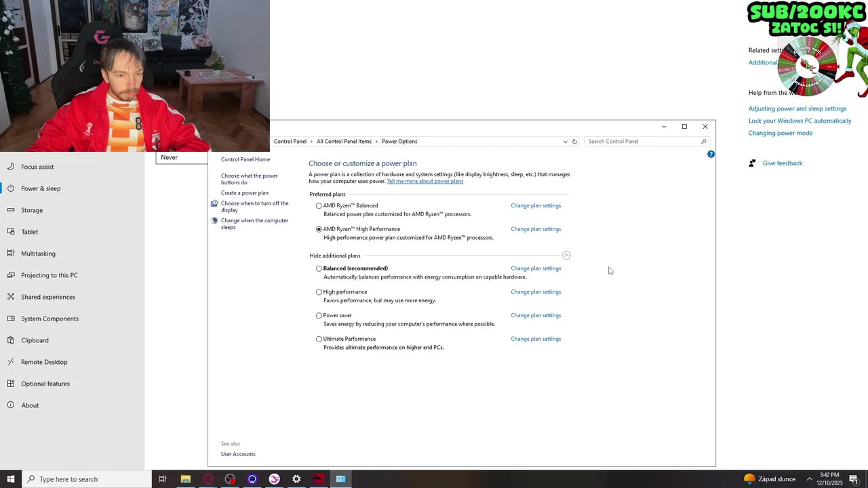Open Storage in Settings sidebar
868x488 pixels.
pos(72,210)
